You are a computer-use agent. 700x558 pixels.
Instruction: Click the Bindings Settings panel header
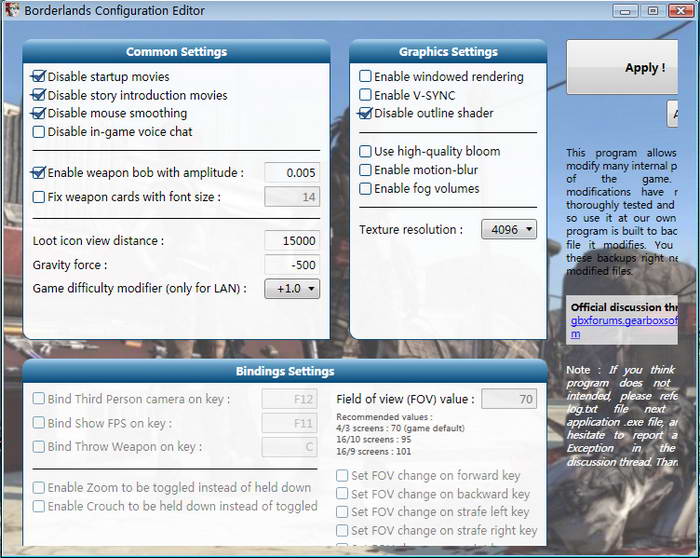[285, 371]
